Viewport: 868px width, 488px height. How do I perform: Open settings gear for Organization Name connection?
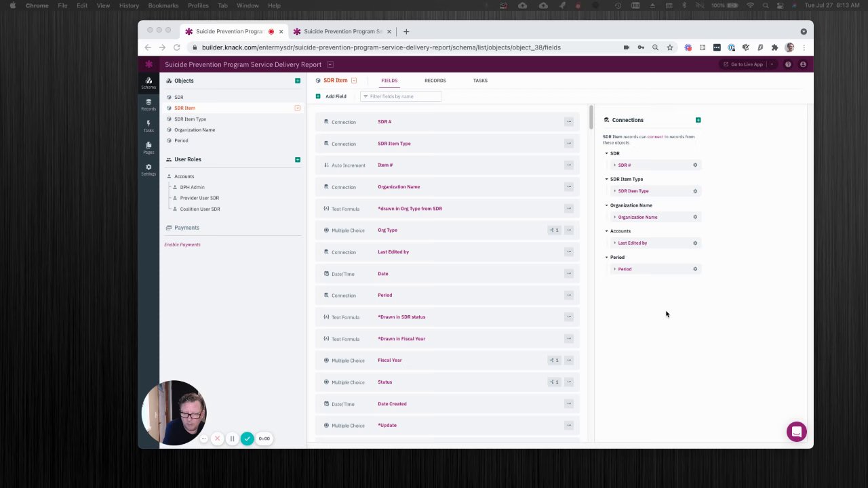pyautogui.click(x=695, y=217)
